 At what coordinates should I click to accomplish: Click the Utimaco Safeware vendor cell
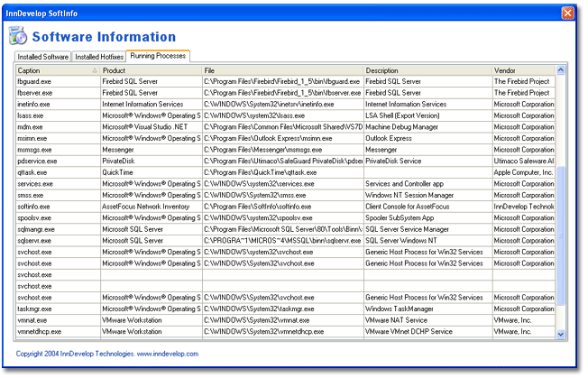pos(523,161)
